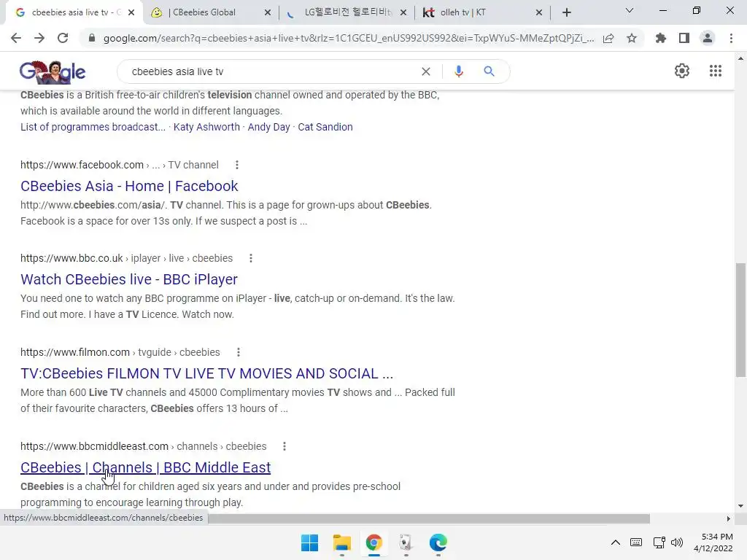747x560 pixels.
Task: Switch to CBeebies Global tab
Action: point(209,12)
